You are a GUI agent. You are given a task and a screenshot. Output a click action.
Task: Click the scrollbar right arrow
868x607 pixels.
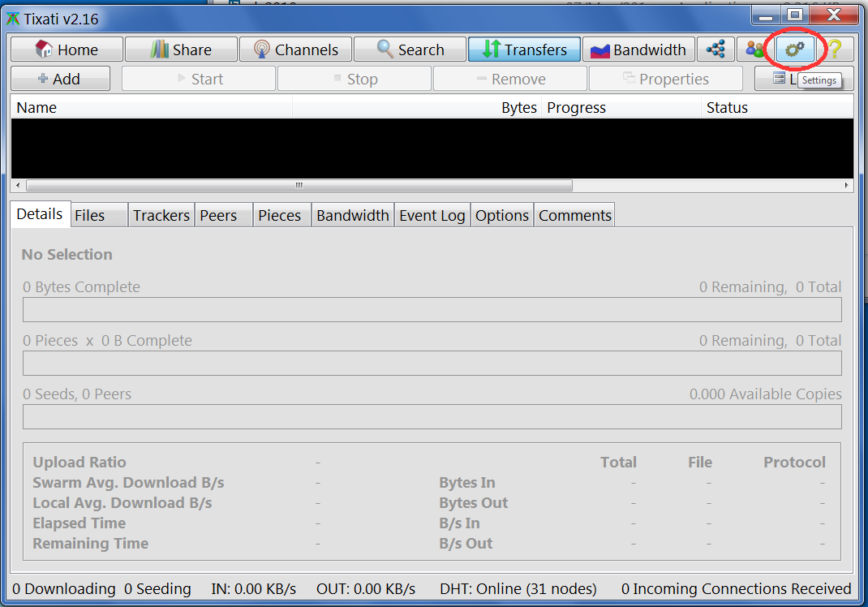pyautogui.click(x=846, y=185)
